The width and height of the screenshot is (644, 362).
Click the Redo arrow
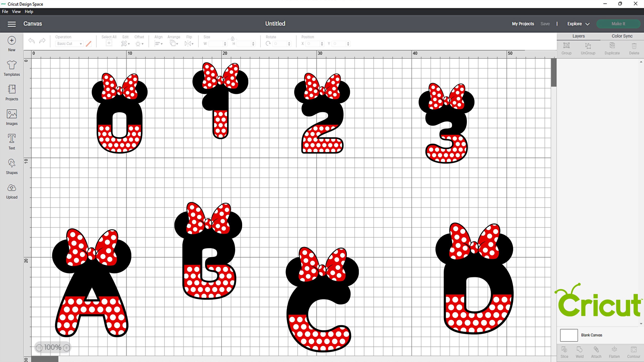[42, 41]
